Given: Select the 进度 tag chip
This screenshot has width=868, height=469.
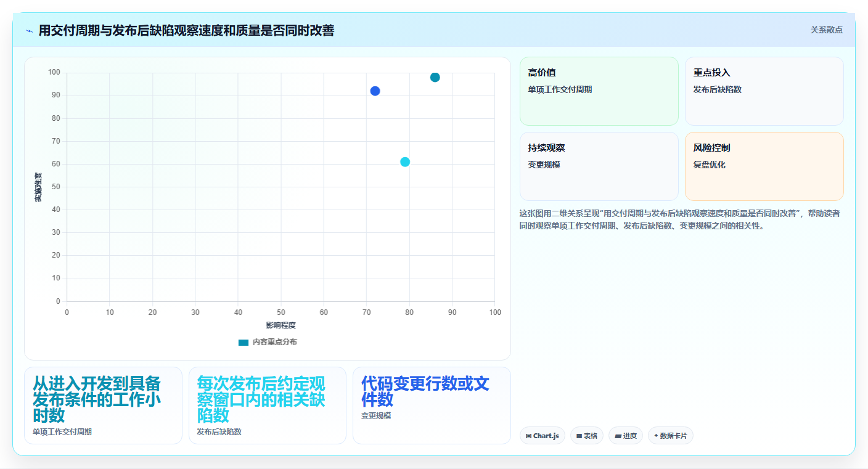Looking at the screenshot, I should pyautogui.click(x=626, y=436).
